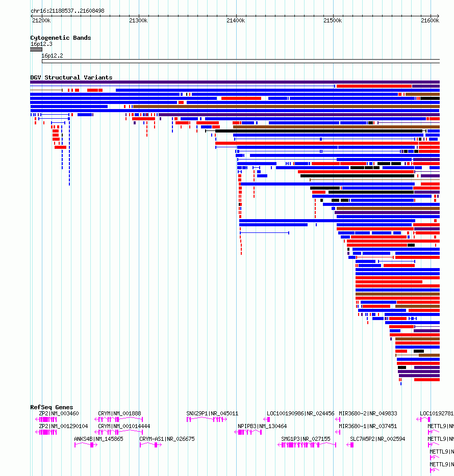The width and height of the screenshot is (454, 476).
Task: Click the NPIPB3|NM_130464 gene label
Action: 262,426
